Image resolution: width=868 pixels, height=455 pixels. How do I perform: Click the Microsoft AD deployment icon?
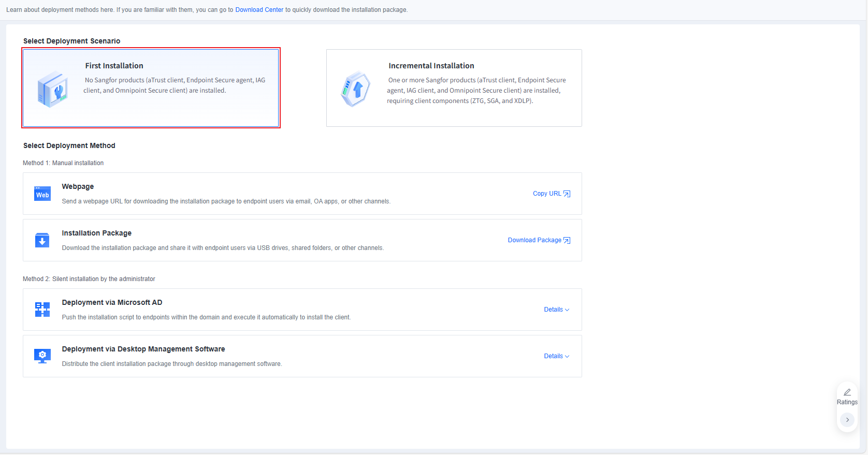coord(42,310)
